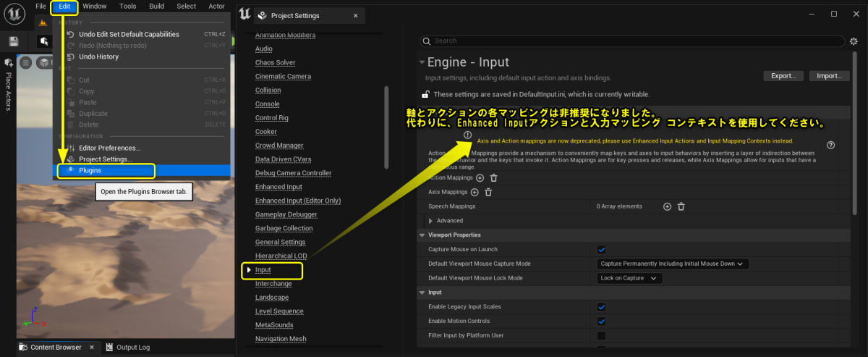Click the Undo History entry

click(x=98, y=56)
